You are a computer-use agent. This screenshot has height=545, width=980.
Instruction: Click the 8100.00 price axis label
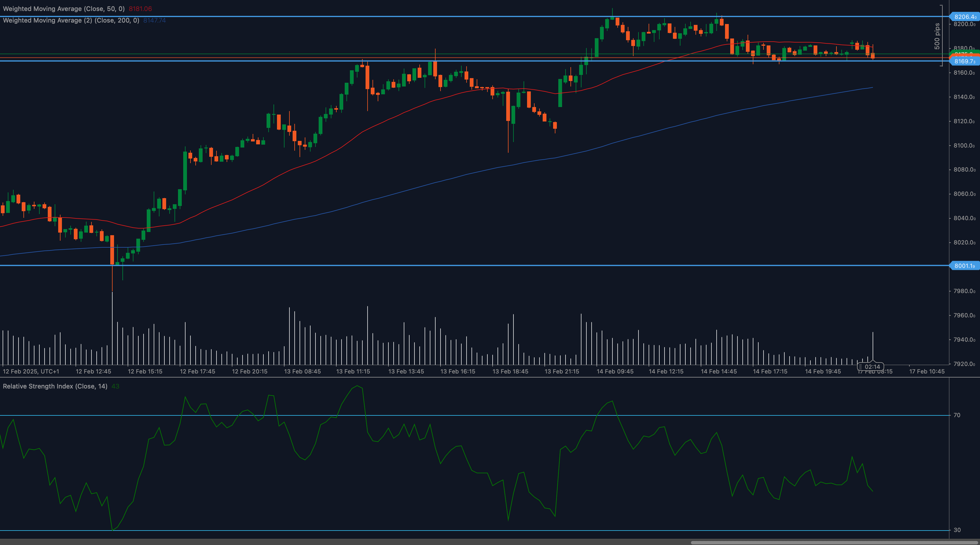pos(964,146)
